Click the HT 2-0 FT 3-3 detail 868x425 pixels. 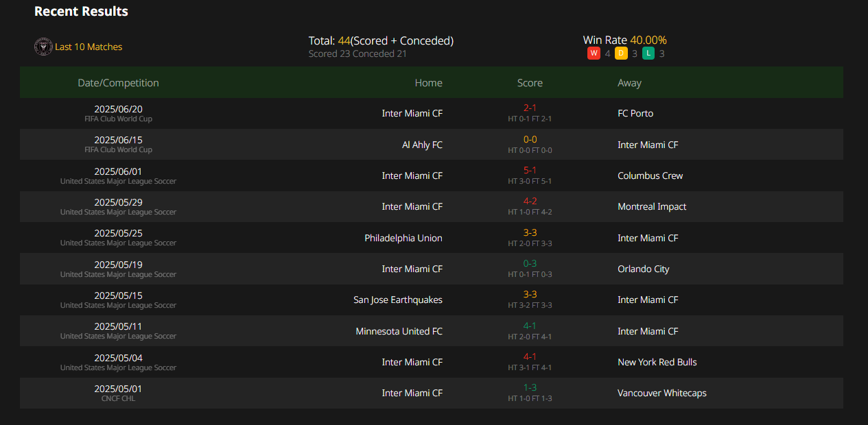[530, 243]
